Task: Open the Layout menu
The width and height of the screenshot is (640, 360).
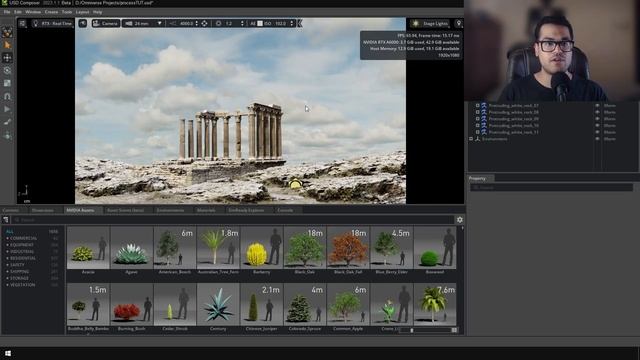Action: [82, 12]
